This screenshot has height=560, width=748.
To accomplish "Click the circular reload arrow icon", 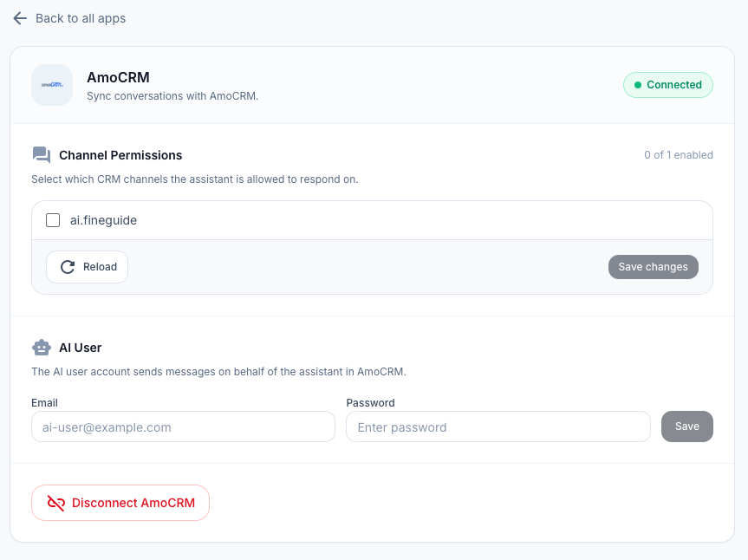I will pos(68,267).
